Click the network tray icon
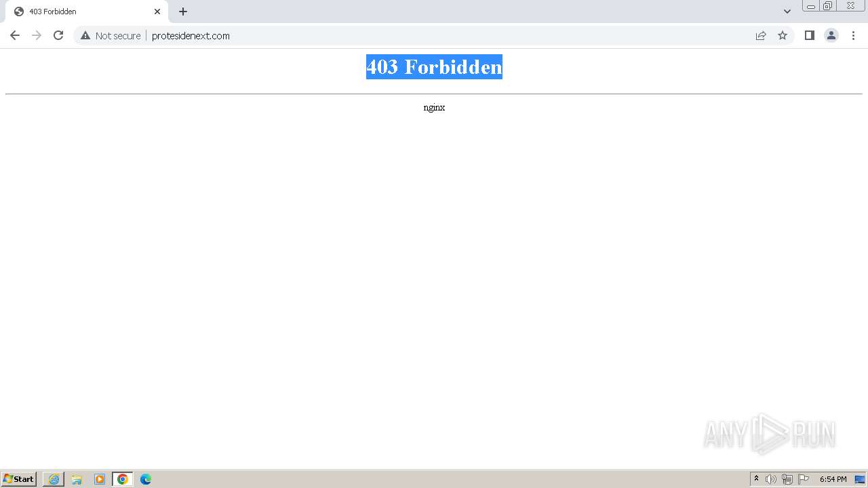The width and height of the screenshot is (868, 488). 787,479
